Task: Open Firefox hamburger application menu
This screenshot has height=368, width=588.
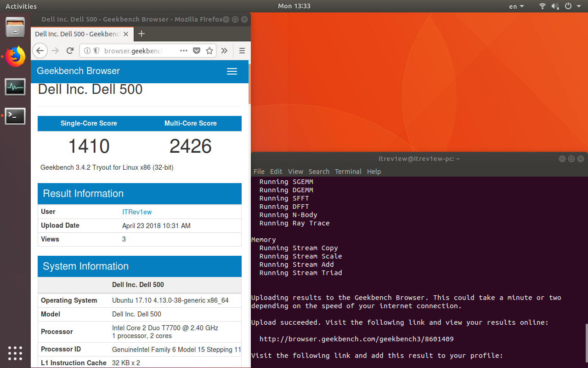Action: click(242, 51)
